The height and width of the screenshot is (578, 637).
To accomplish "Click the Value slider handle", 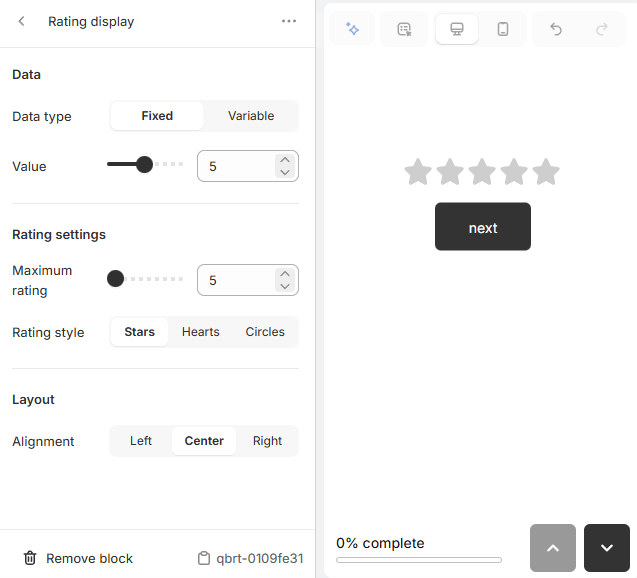I will [x=144, y=165].
